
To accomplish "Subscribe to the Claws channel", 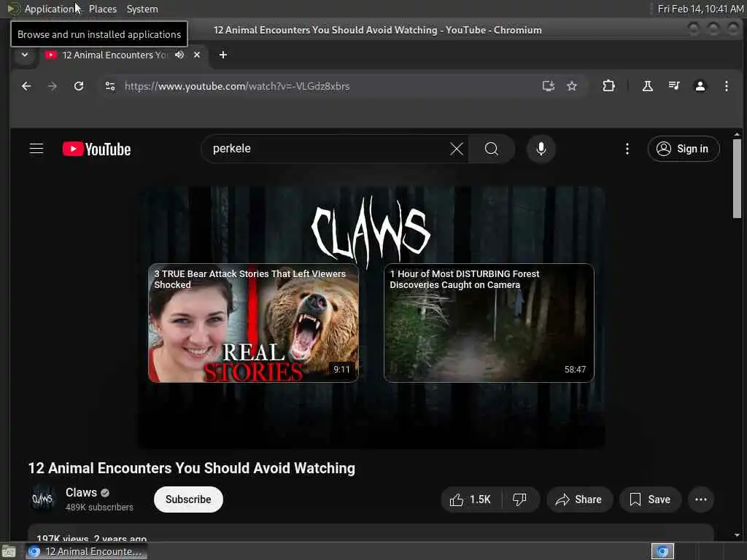I will pos(188,499).
